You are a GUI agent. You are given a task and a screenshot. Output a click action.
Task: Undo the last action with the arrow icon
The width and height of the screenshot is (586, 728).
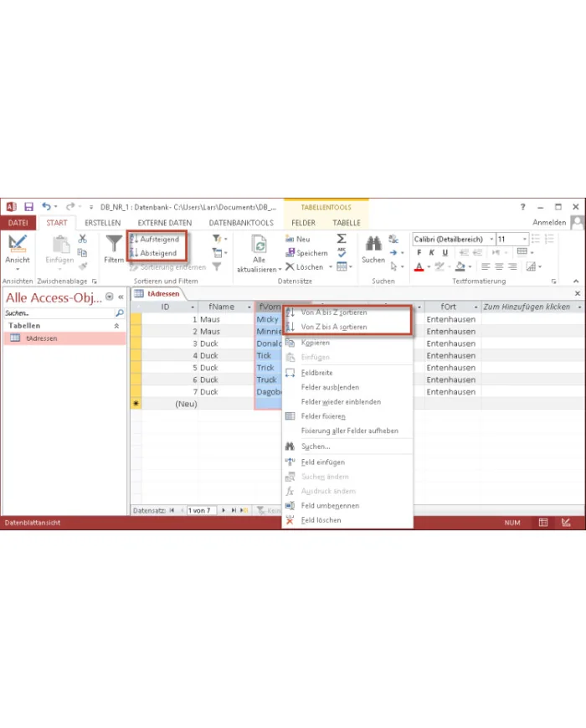click(x=46, y=206)
